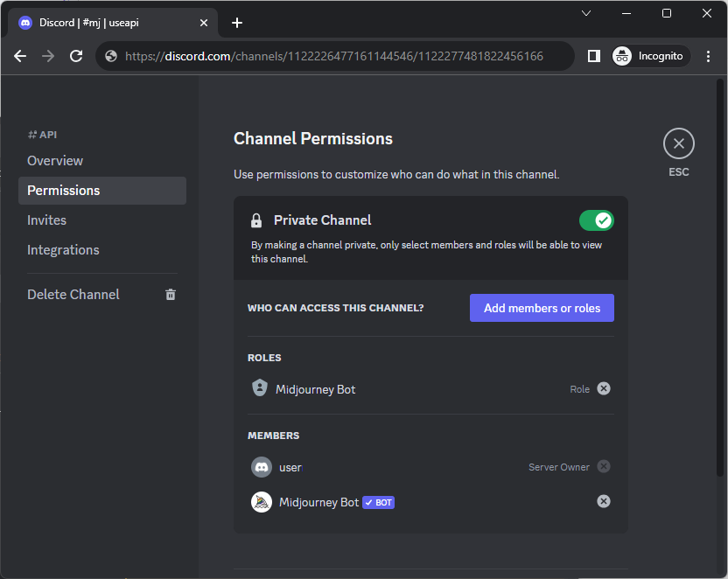Click the browser forward arrow
Image resolution: width=728 pixels, height=579 pixels.
[48, 56]
